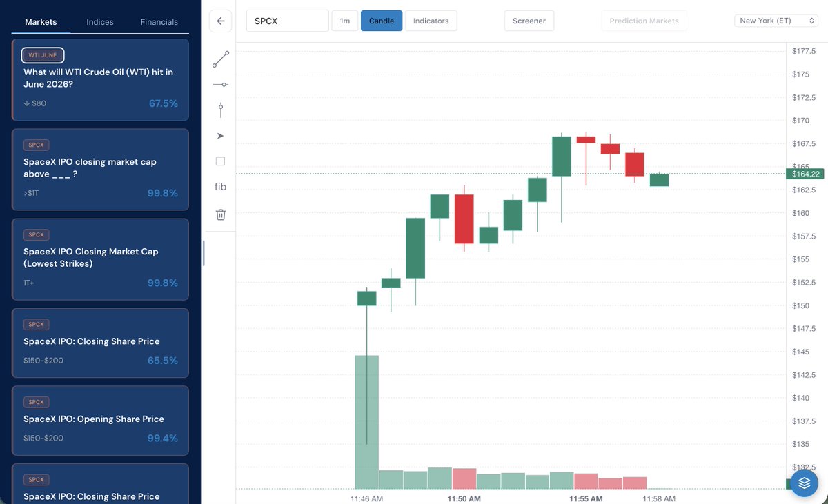Click the 67.5% probability value
The height and width of the screenshot is (504, 828).
(164, 103)
